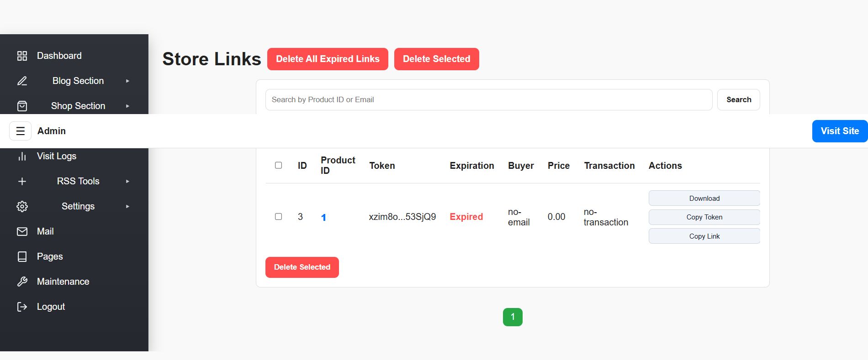Click the Logout exit icon
Viewport: 868px width, 360px height.
coord(22,307)
